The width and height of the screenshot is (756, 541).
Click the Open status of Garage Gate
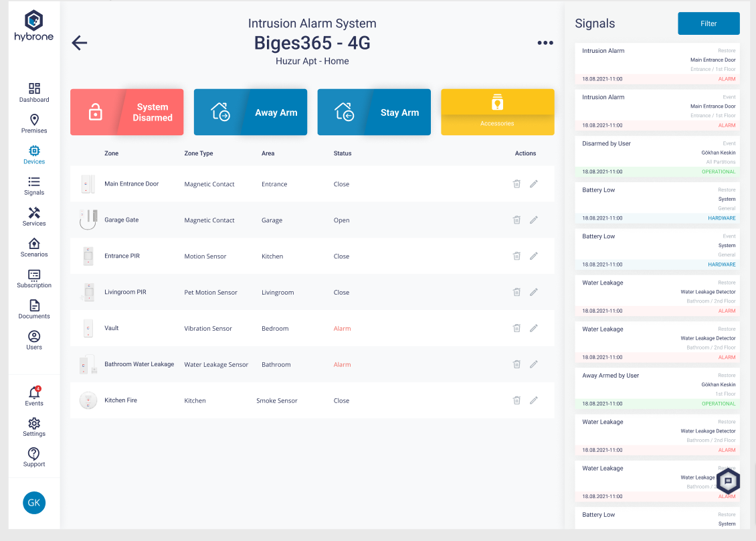341,220
